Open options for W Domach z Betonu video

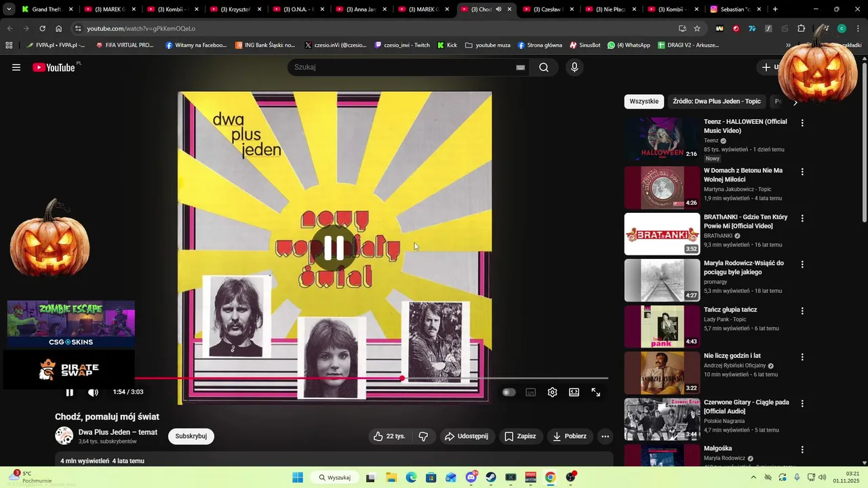(802, 172)
